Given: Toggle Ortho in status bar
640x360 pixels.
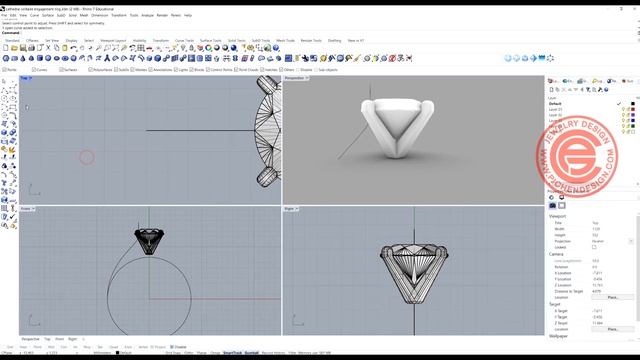Looking at the screenshot, I should [189, 353].
